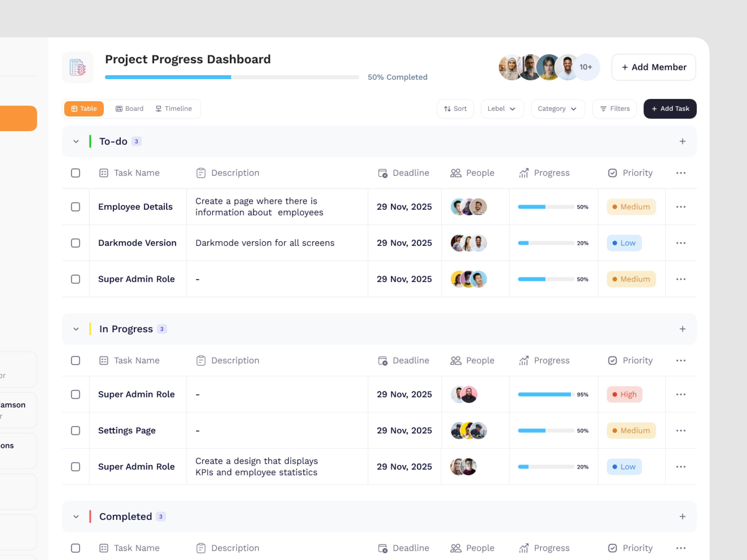
Task: Click the People icon in In Progress header
Action: pyautogui.click(x=456, y=361)
